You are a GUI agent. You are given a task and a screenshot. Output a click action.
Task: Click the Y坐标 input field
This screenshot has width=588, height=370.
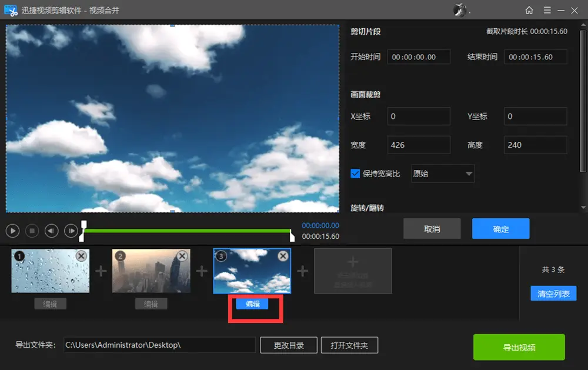(536, 116)
